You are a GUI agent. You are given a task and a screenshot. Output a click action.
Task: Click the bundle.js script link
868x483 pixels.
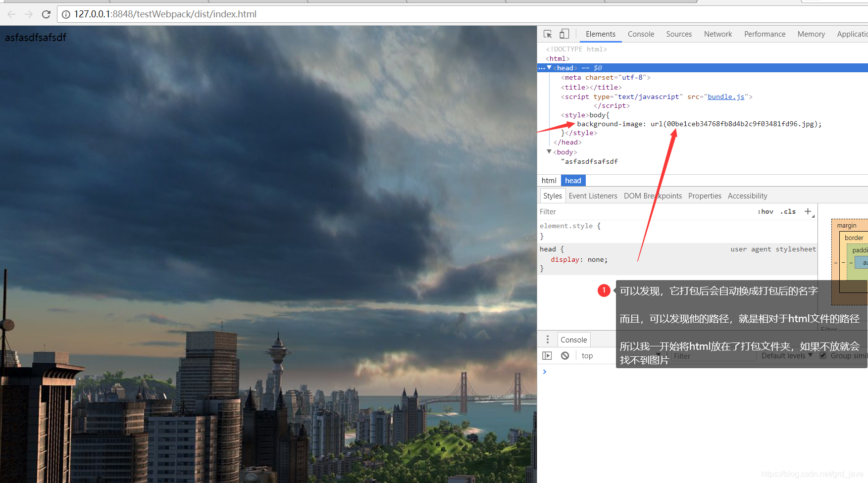pyautogui.click(x=726, y=97)
